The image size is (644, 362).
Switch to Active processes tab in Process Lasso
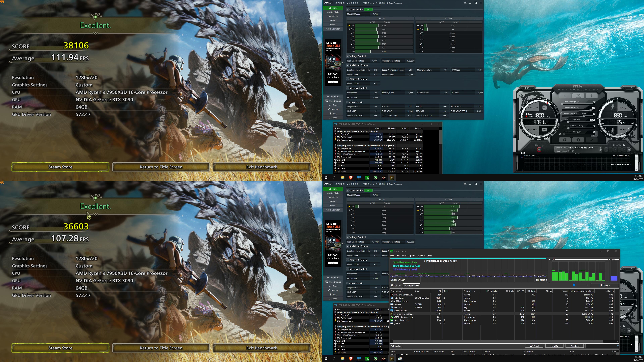click(x=412, y=285)
